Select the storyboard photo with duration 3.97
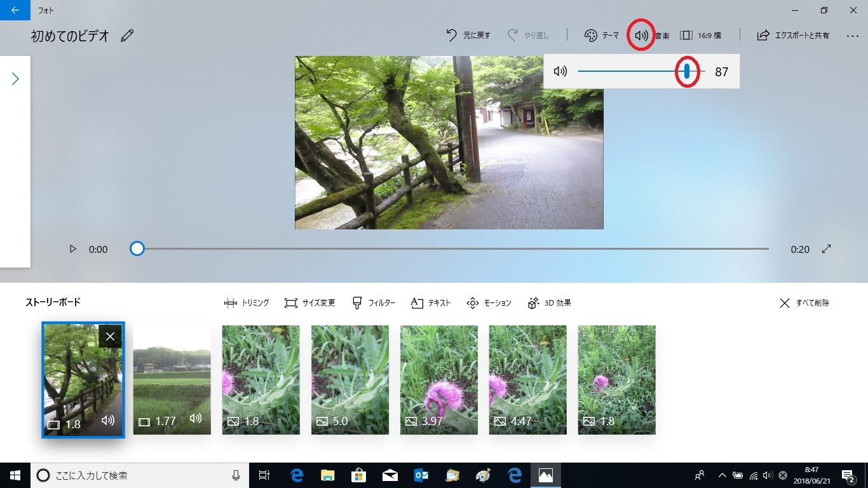868x488 pixels. coord(439,380)
